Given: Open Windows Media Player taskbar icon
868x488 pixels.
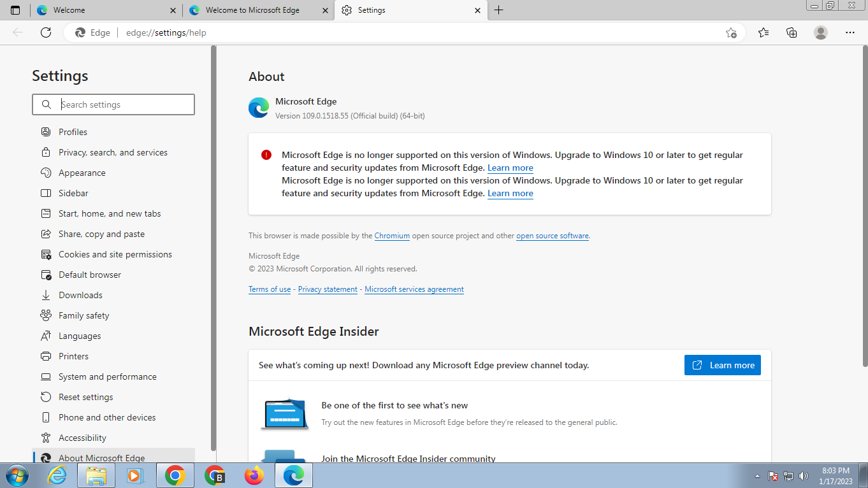Looking at the screenshot, I should click(x=135, y=475).
